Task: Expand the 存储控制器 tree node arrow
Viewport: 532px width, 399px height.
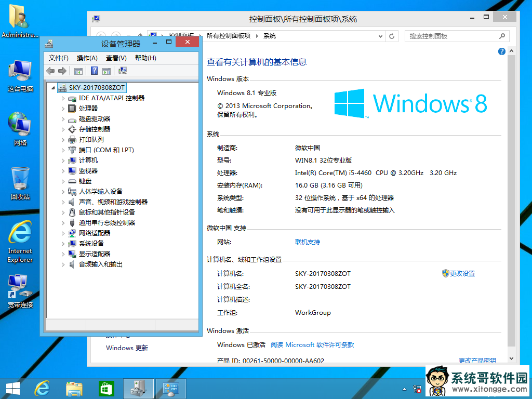Action: 63,129
